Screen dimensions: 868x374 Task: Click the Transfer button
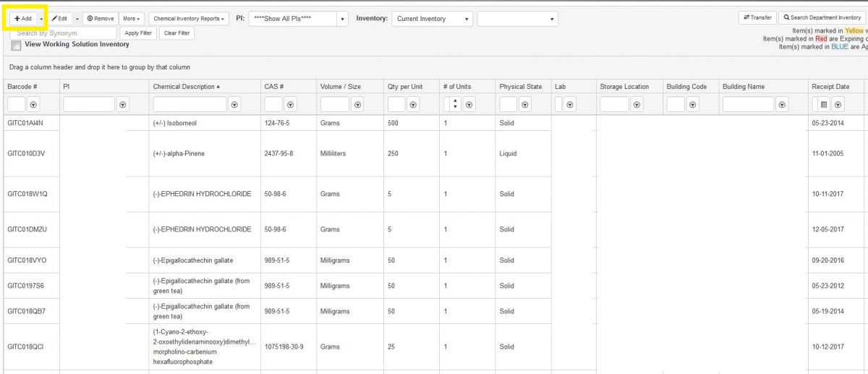(x=757, y=18)
